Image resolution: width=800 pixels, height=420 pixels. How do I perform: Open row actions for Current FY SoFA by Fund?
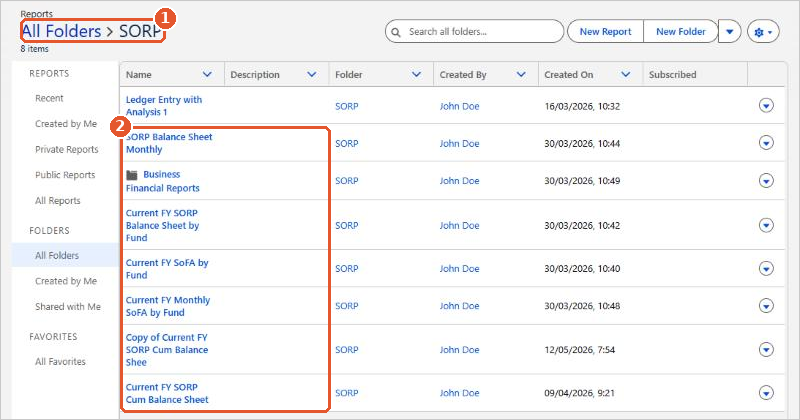pyautogui.click(x=766, y=268)
